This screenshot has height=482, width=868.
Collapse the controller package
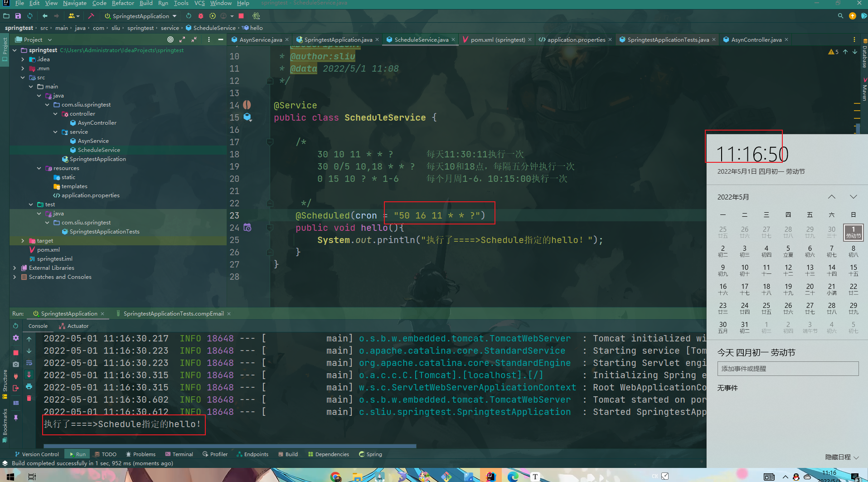tap(55, 114)
